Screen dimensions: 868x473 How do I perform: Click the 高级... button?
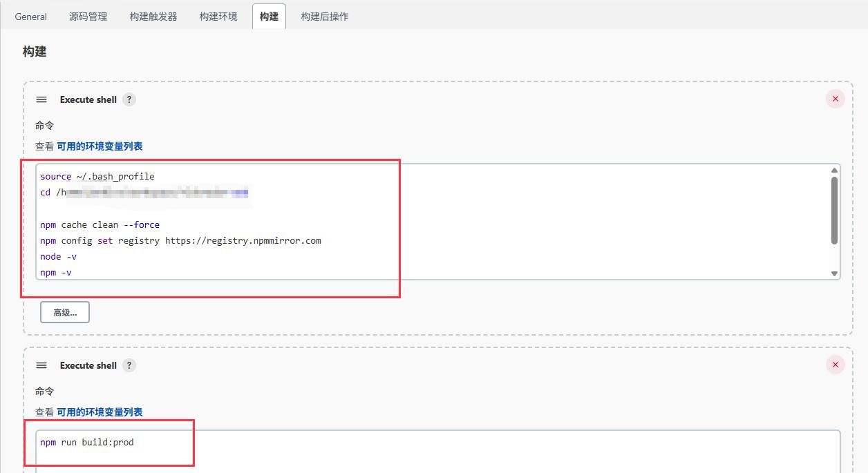[x=64, y=311]
